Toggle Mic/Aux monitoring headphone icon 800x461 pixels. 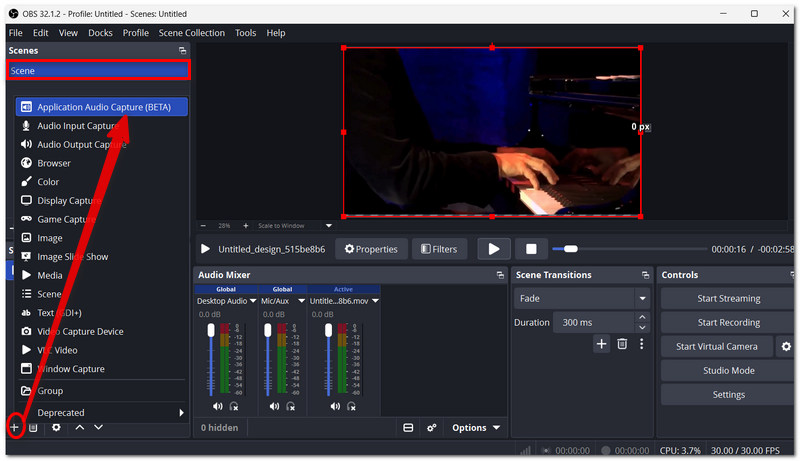291,406
